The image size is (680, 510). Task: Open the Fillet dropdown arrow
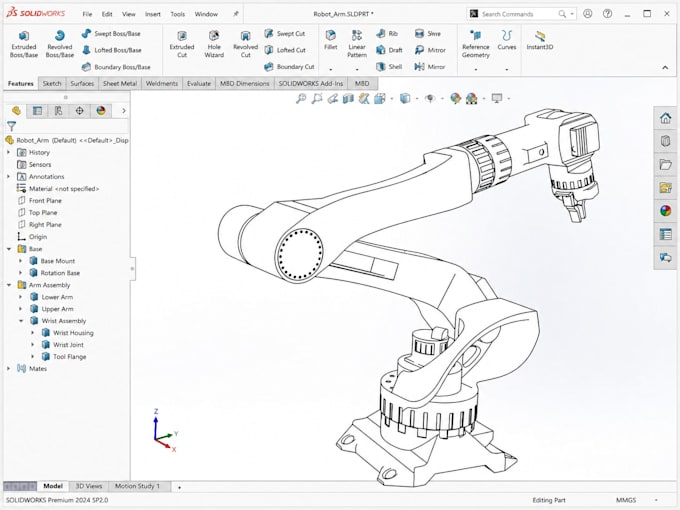click(330, 69)
